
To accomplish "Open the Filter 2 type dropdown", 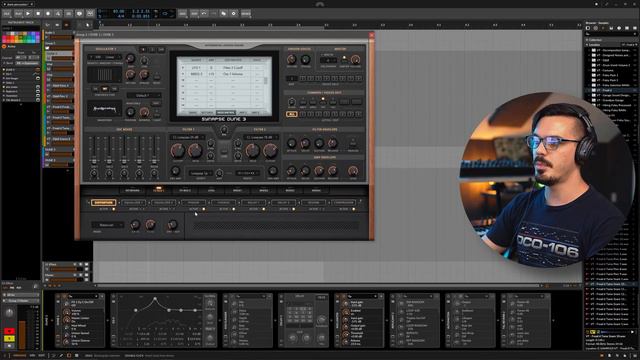I will (x=261, y=138).
